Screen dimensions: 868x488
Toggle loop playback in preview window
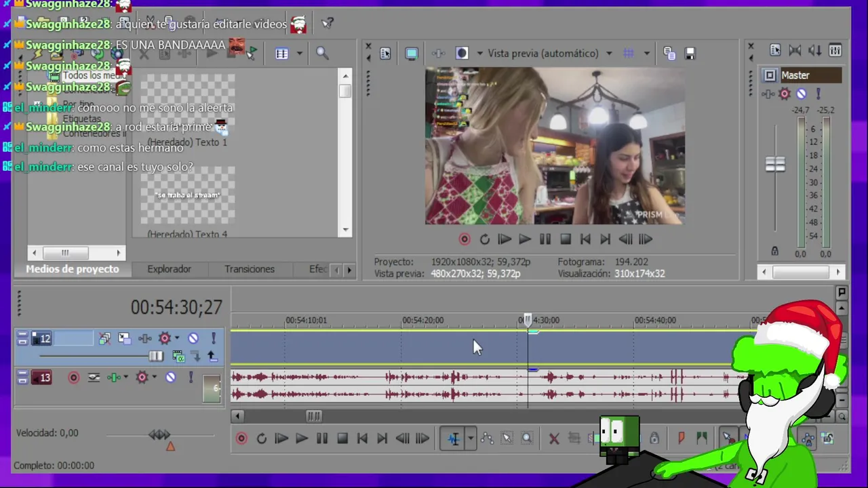(484, 239)
